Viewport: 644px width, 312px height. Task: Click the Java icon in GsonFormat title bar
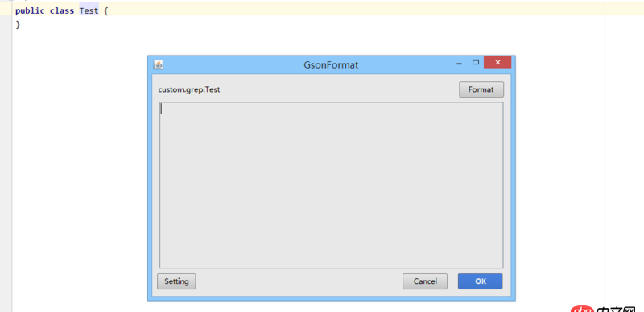click(x=159, y=64)
